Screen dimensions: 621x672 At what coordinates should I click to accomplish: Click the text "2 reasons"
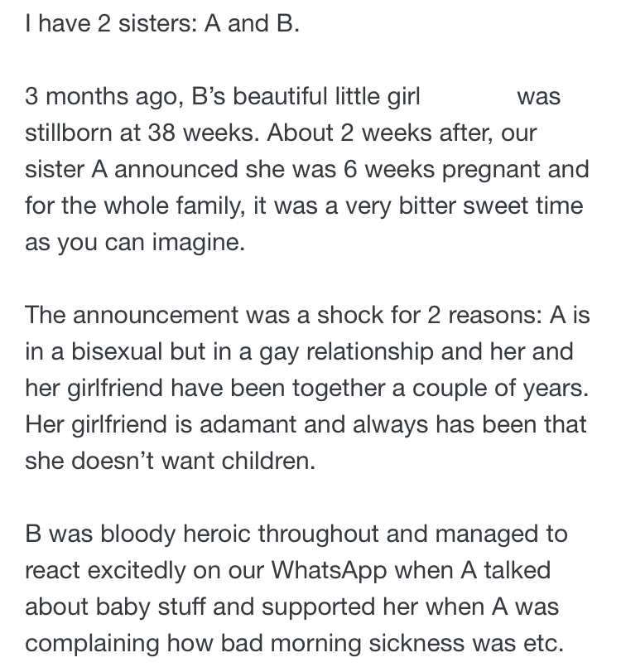484,315
